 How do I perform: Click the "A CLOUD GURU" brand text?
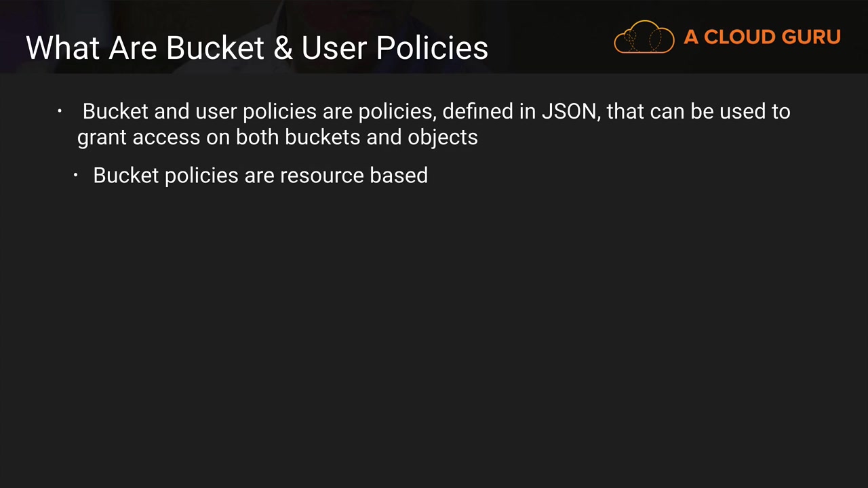(762, 37)
